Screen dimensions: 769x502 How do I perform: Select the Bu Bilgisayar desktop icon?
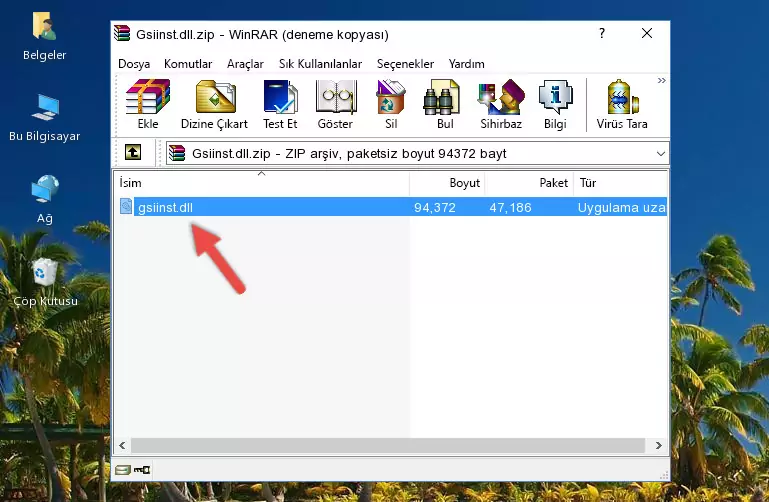[x=45, y=118]
